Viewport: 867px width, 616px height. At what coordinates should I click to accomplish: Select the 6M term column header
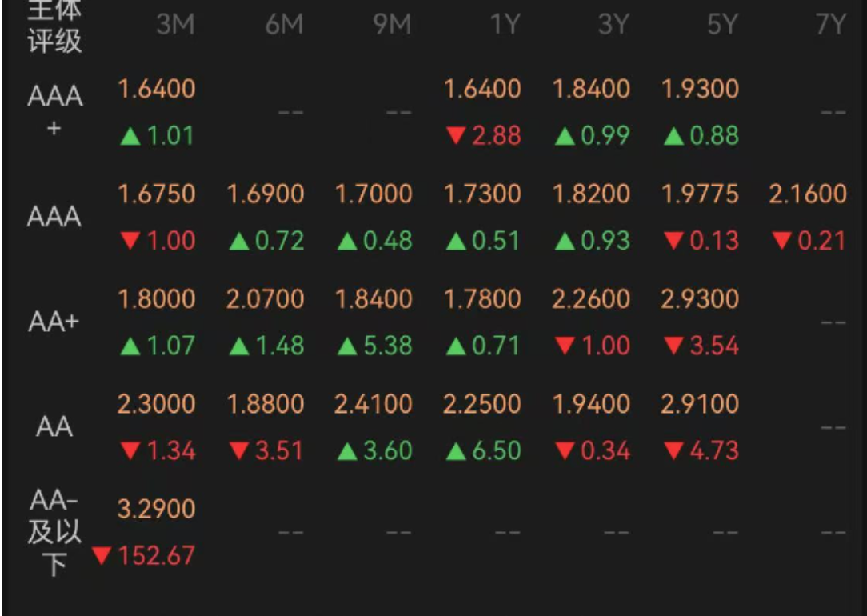point(284,25)
